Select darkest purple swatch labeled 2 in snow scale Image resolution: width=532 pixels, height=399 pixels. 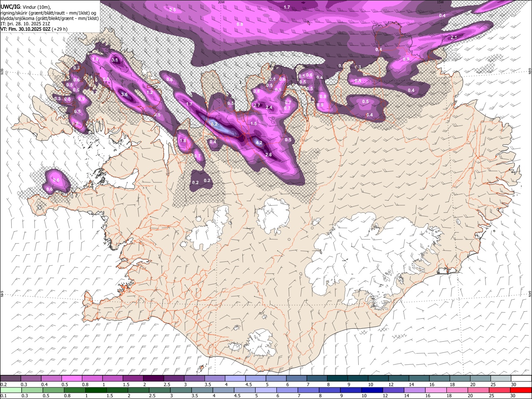tap(153, 378)
